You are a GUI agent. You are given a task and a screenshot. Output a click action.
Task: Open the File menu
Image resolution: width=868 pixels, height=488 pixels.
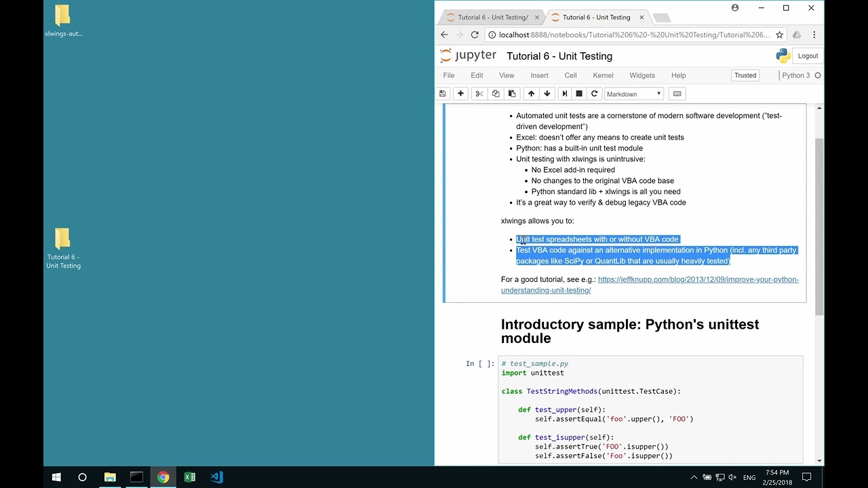click(449, 75)
